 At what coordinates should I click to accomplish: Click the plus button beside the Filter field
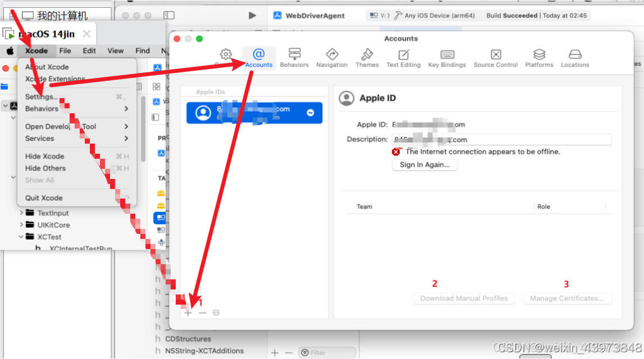click(x=275, y=353)
